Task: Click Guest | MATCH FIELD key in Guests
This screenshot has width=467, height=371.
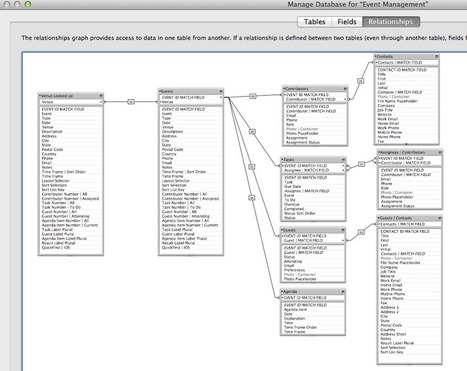Action: coord(313,240)
